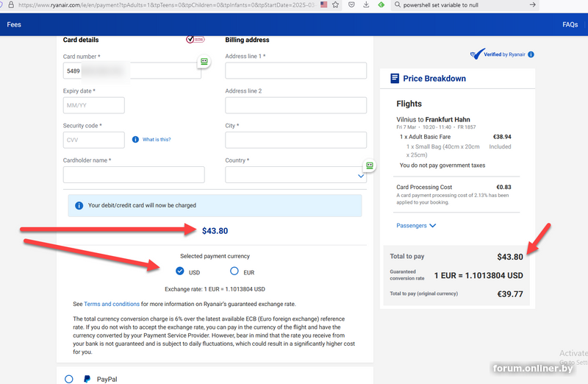Click Total to pay $43.80 value
Viewport: 588px width, 384px height.
coord(510,257)
